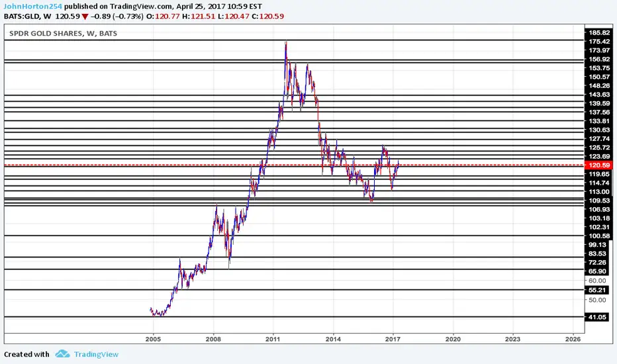Click the −0.89 (−0.73%) change text
Viewport: 617px width, 364px height.
[117, 16]
